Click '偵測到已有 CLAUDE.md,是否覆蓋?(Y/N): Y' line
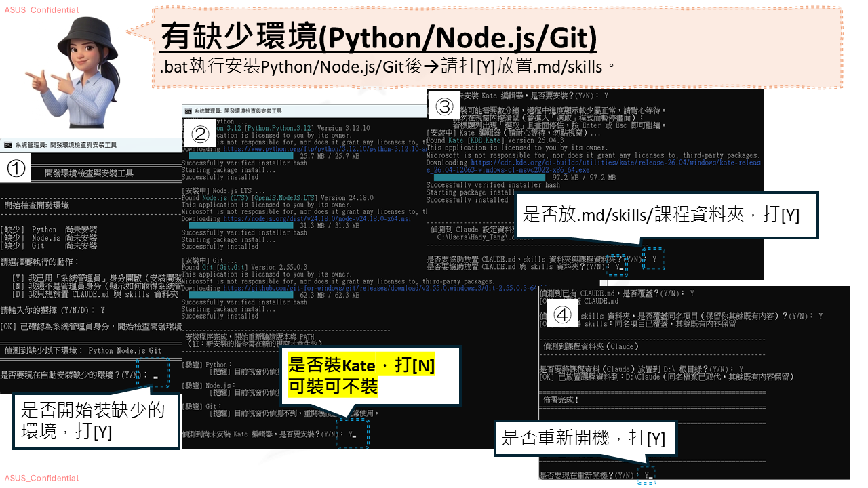 616,293
